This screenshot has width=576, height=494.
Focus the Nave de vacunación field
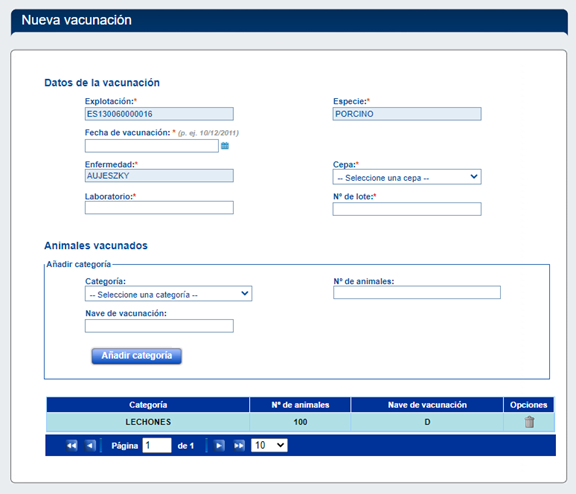(x=159, y=326)
